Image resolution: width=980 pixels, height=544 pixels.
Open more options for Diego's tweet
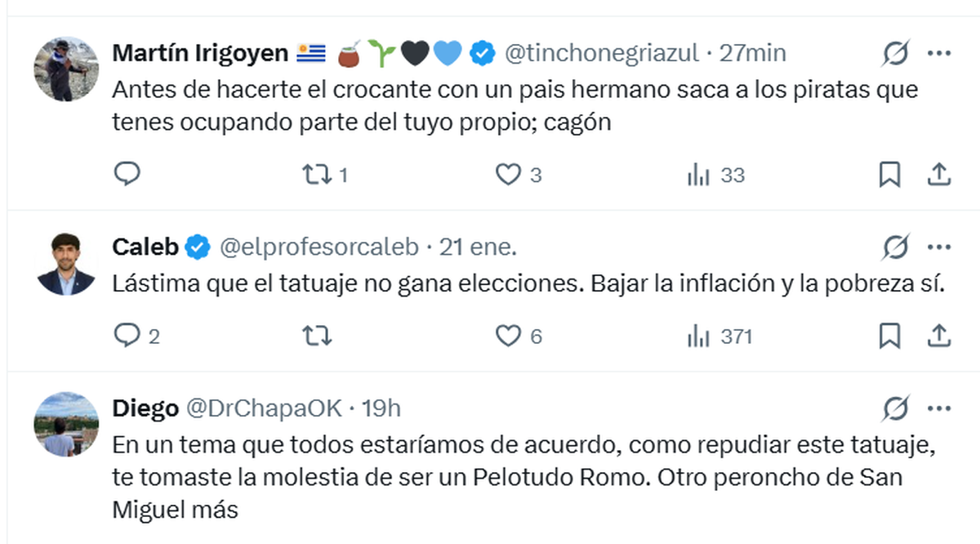click(939, 407)
